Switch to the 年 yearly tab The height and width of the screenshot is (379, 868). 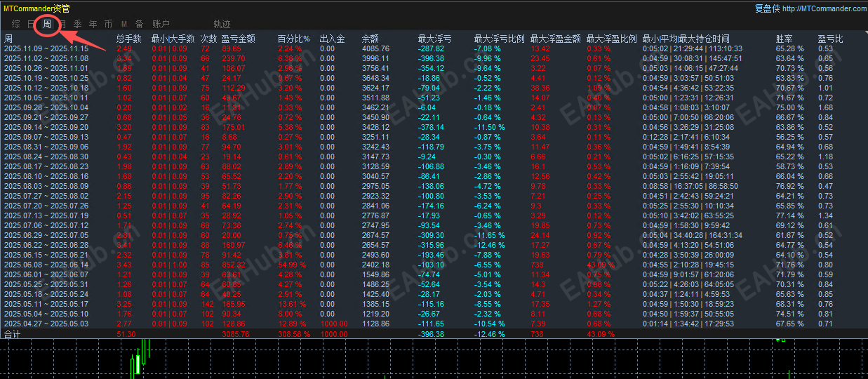[93, 25]
